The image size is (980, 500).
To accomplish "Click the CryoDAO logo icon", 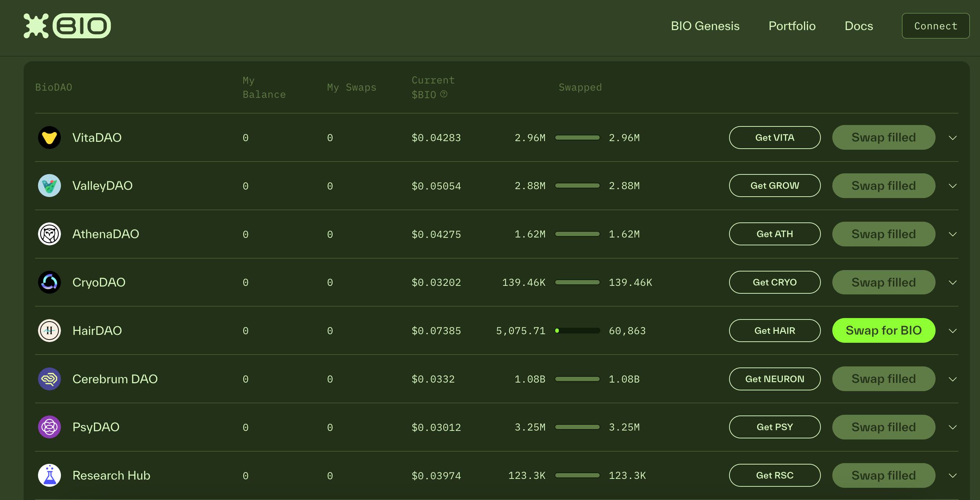I will tap(50, 281).
